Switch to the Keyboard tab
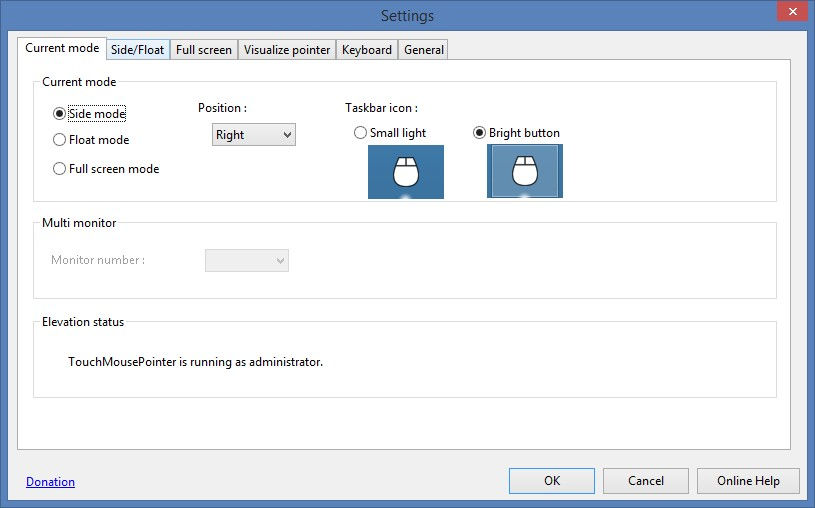Screen dimensions: 815x508 (x=367, y=50)
